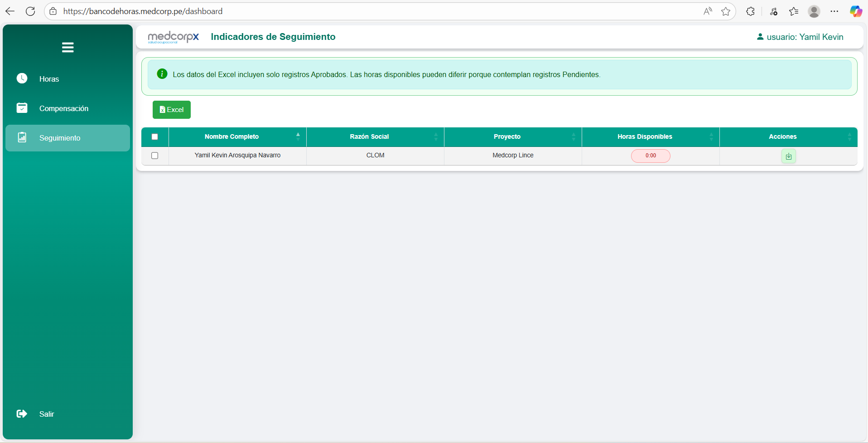Open browser extensions puzzle icon
The image size is (868, 443).
[x=750, y=11]
